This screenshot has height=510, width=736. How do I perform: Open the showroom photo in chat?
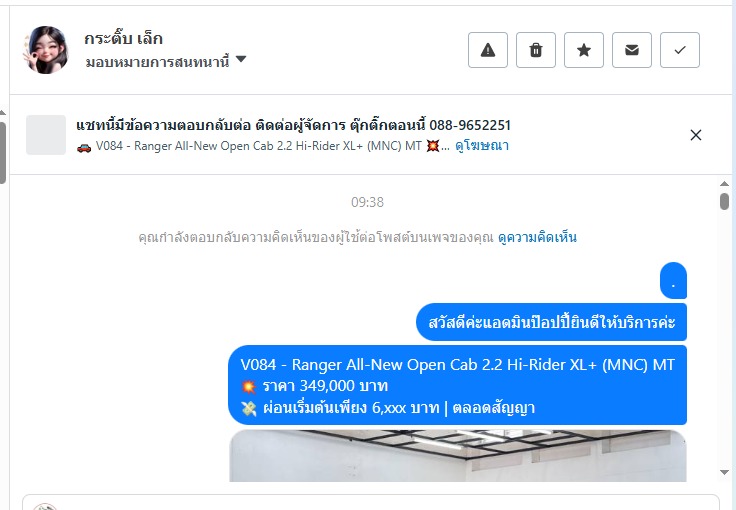(458, 456)
